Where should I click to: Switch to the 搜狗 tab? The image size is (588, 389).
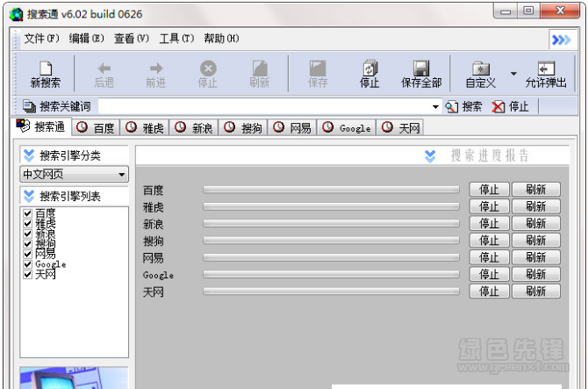point(243,127)
